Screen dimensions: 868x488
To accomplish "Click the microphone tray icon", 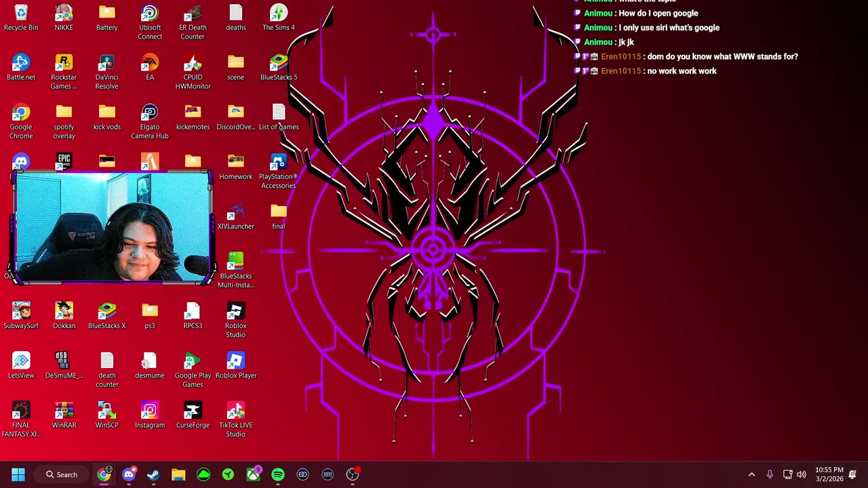I will 770,474.
